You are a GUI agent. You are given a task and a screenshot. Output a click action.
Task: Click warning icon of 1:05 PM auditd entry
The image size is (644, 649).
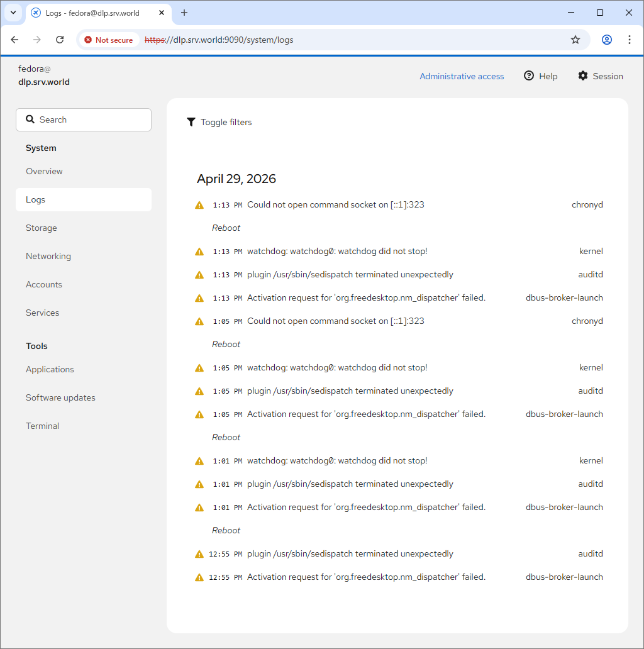tap(199, 391)
